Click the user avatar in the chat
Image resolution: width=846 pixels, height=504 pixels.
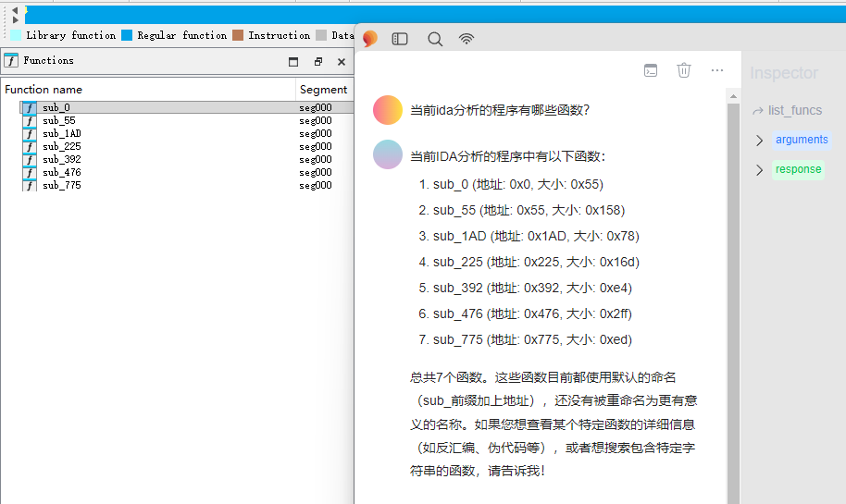tap(388, 110)
